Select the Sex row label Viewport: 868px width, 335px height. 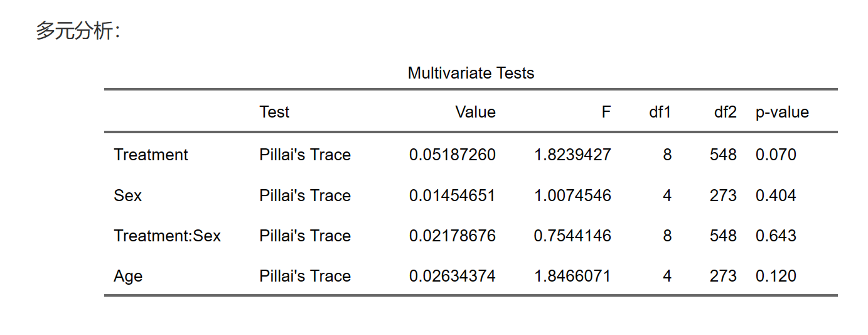tap(128, 196)
